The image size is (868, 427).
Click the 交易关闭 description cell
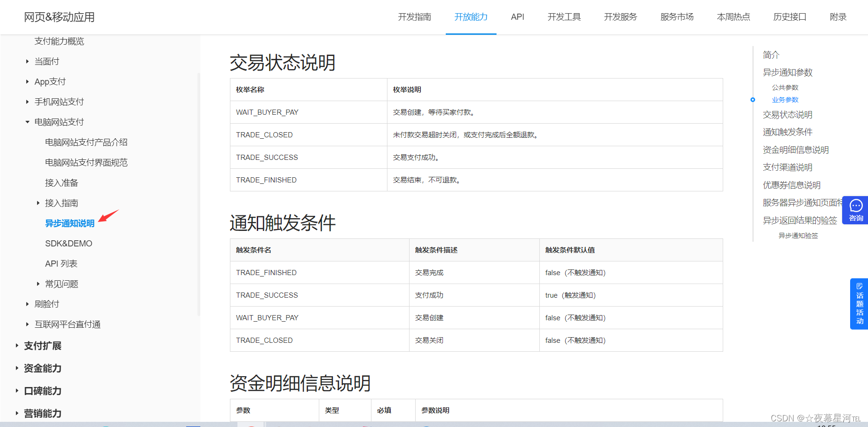[x=474, y=340]
